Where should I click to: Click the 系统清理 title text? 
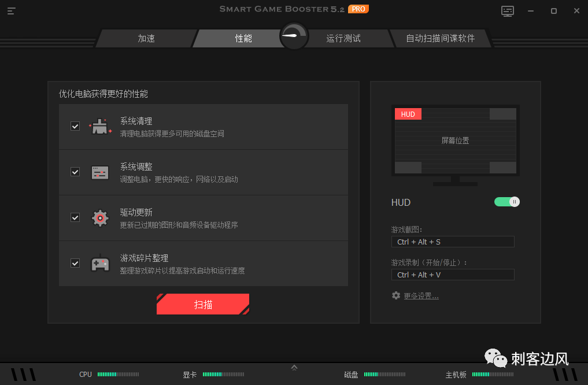pos(136,121)
